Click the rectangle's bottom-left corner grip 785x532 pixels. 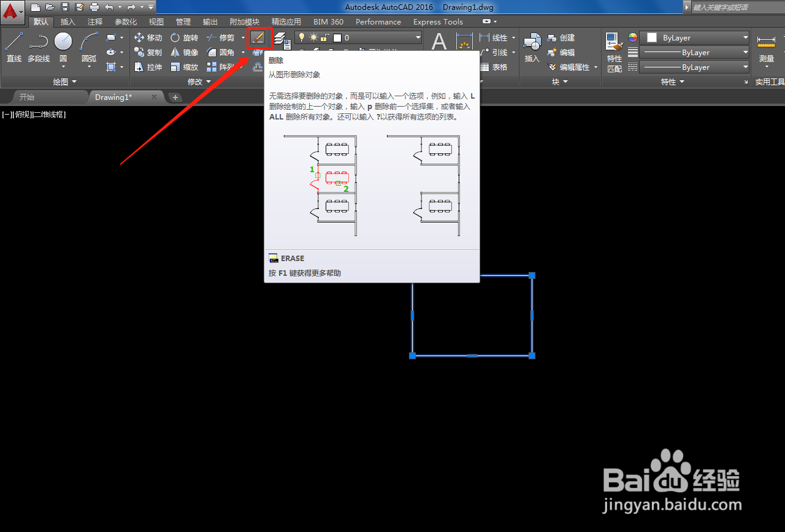(412, 355)
